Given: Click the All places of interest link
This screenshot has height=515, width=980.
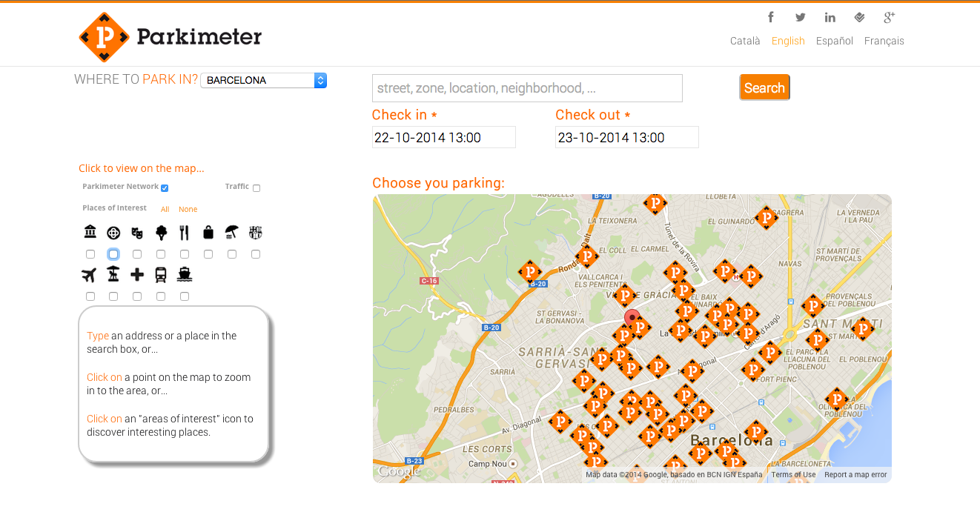Looking at the screenshot, I should (x=165, y=210).
